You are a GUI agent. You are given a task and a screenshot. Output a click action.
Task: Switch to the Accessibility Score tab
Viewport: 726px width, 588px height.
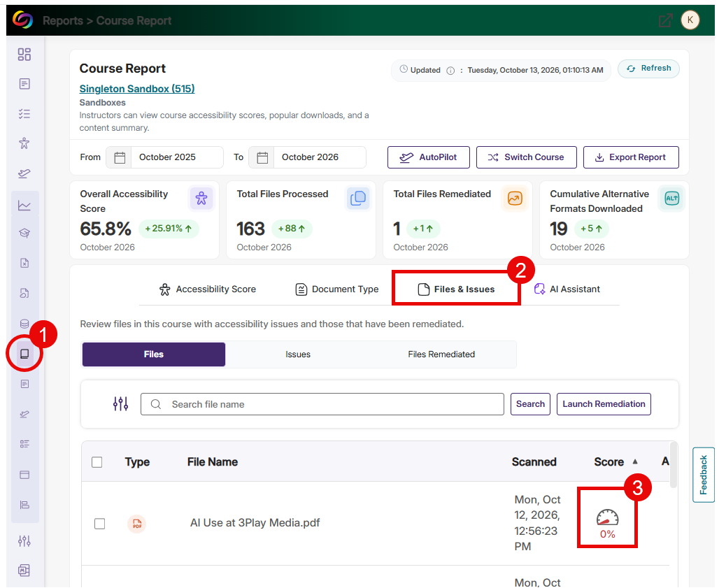pos(207,289)
